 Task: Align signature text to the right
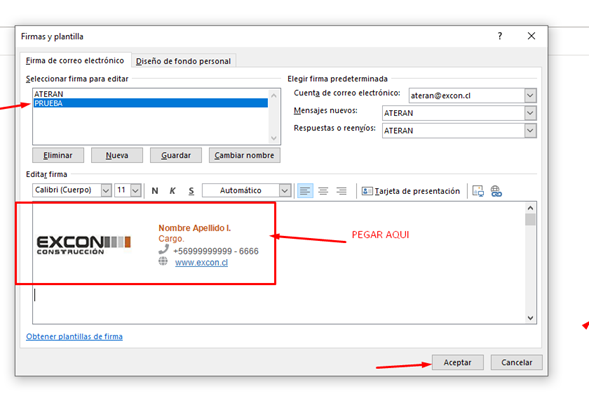[341, 191]
